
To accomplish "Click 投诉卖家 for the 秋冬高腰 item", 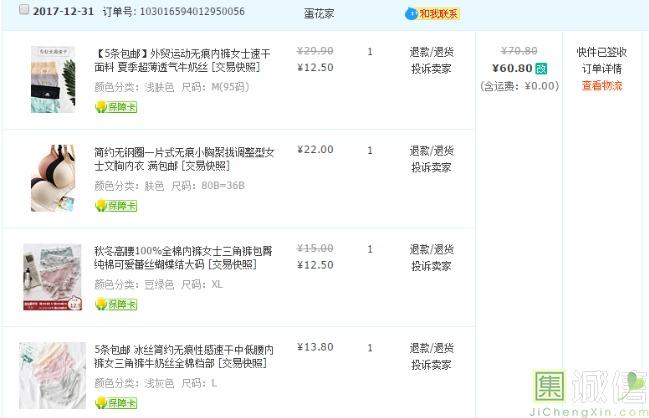I will click(431, 266).
